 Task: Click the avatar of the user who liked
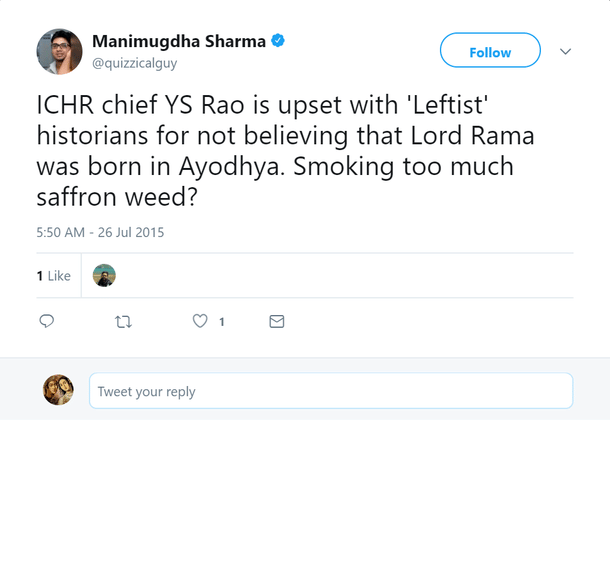coord(104,275)
